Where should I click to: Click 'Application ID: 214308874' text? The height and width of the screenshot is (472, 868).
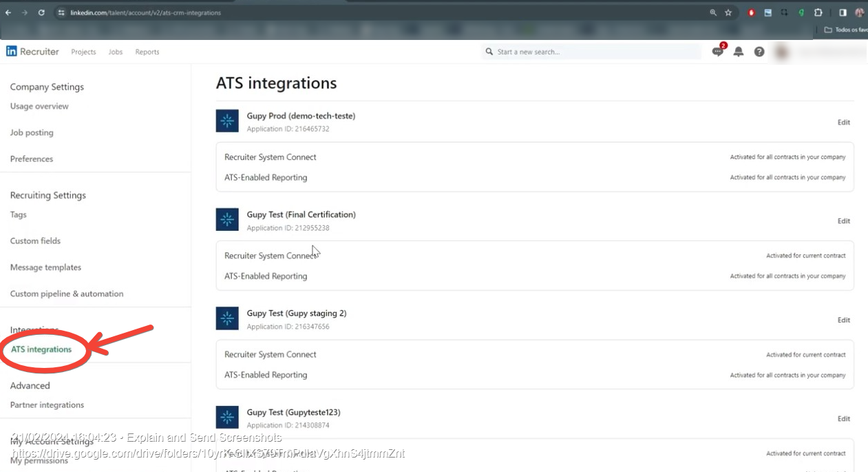(288, 426)
